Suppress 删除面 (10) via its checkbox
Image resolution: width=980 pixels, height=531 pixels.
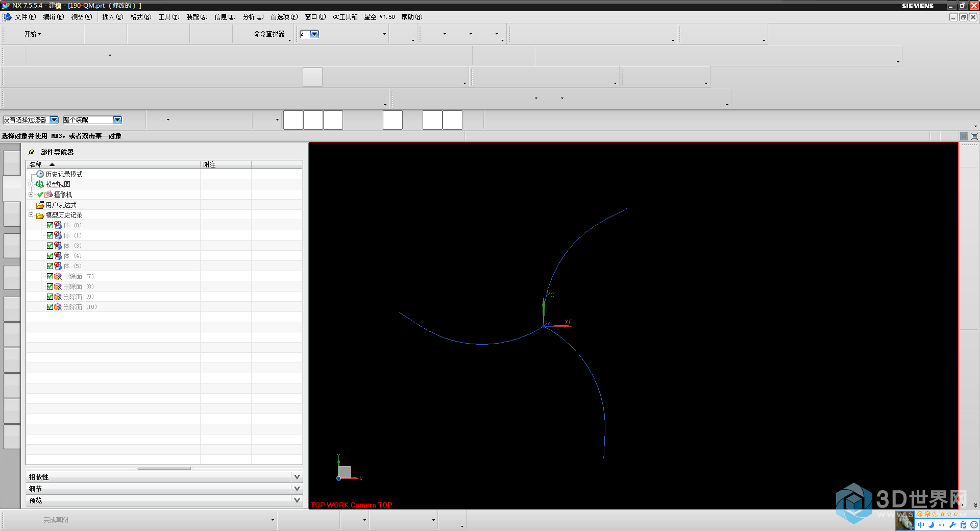pos(50,307)
